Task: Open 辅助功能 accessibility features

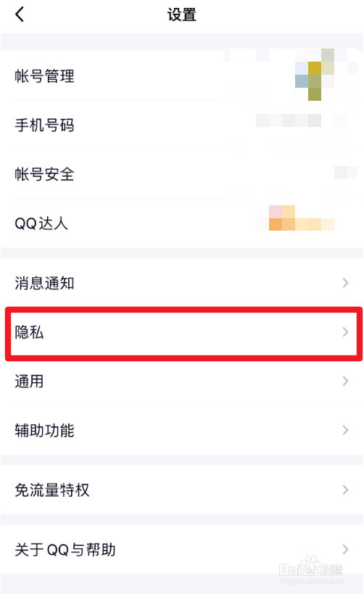Action: (182, 430)
